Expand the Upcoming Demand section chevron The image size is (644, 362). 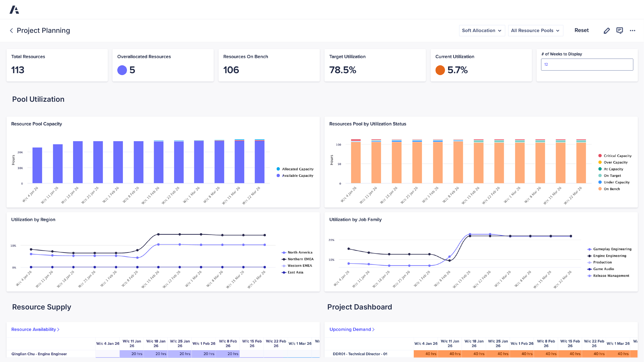373,329
